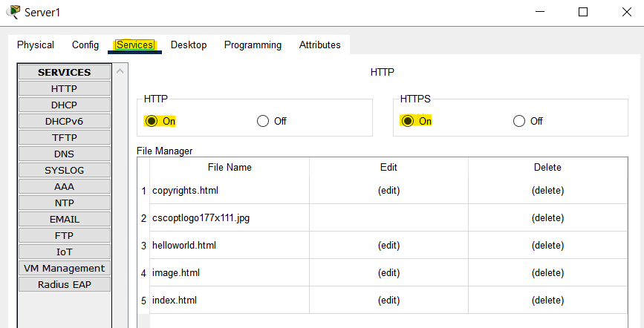Click the Server1 Packet Tracer window icon
The image size is (644, 328).
pos(13,12)
